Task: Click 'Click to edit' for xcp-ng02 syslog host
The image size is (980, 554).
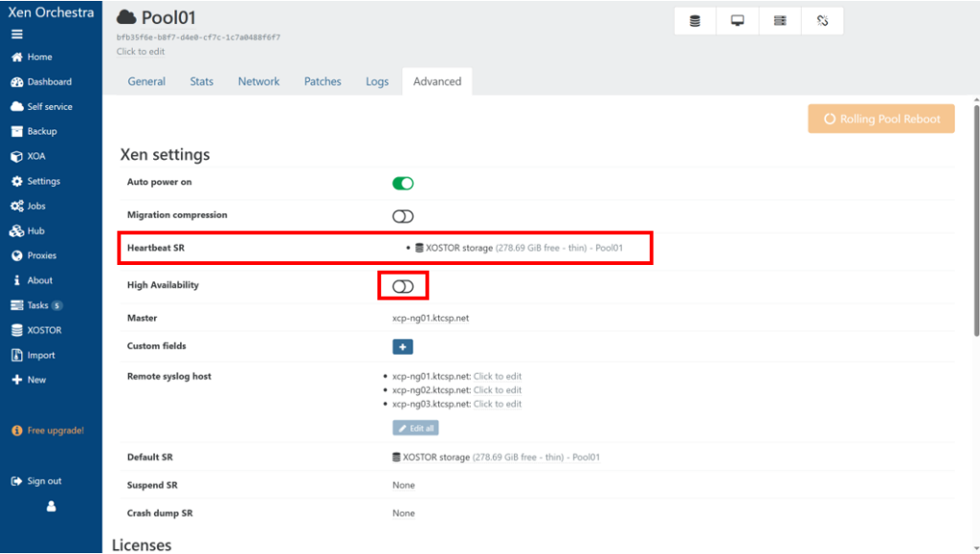Action: click(498, 390)
